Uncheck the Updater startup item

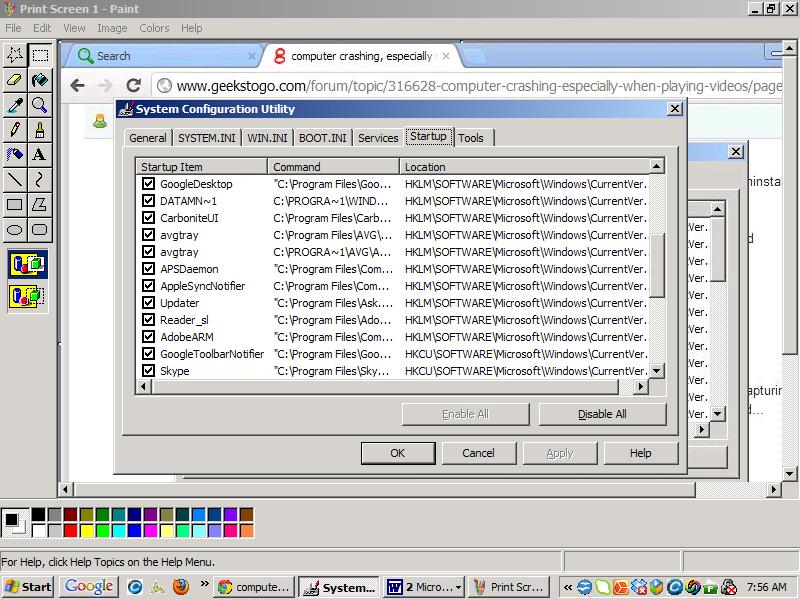[148, 303]
